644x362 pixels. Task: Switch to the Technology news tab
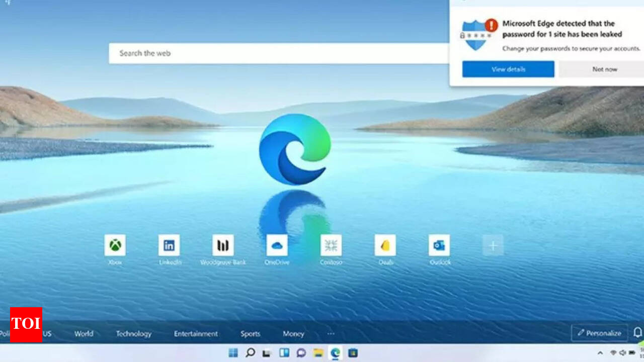[x=133, y=333]
